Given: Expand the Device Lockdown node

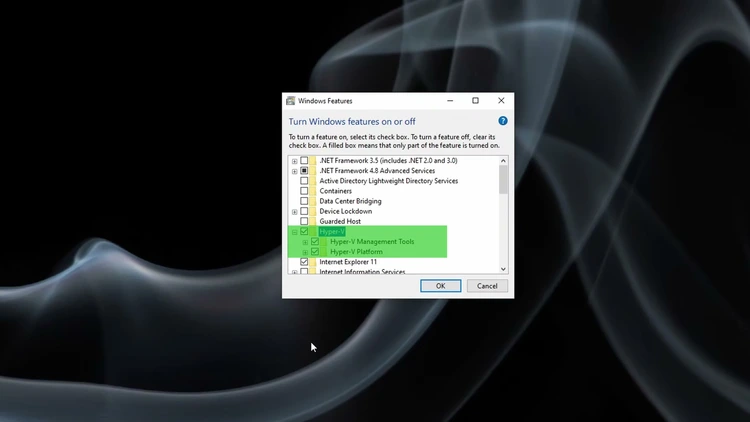Looking at the screenshot, I should click(295, 211).
